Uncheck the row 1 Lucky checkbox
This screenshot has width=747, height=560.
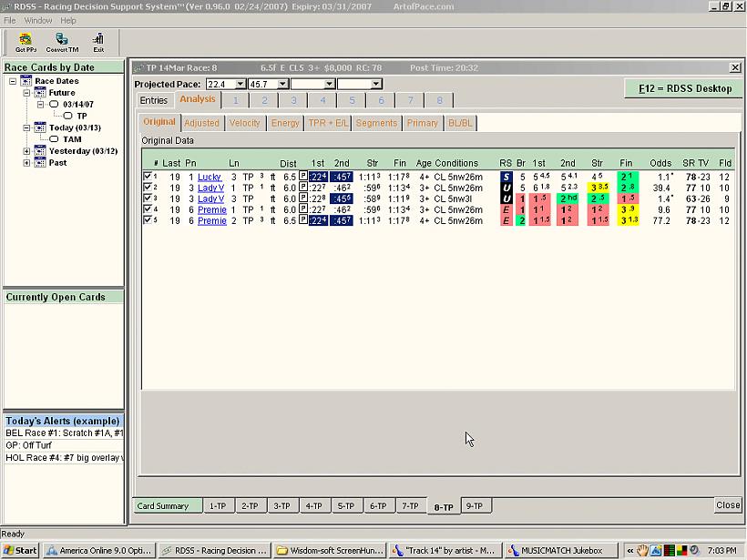tap(148, 176)
